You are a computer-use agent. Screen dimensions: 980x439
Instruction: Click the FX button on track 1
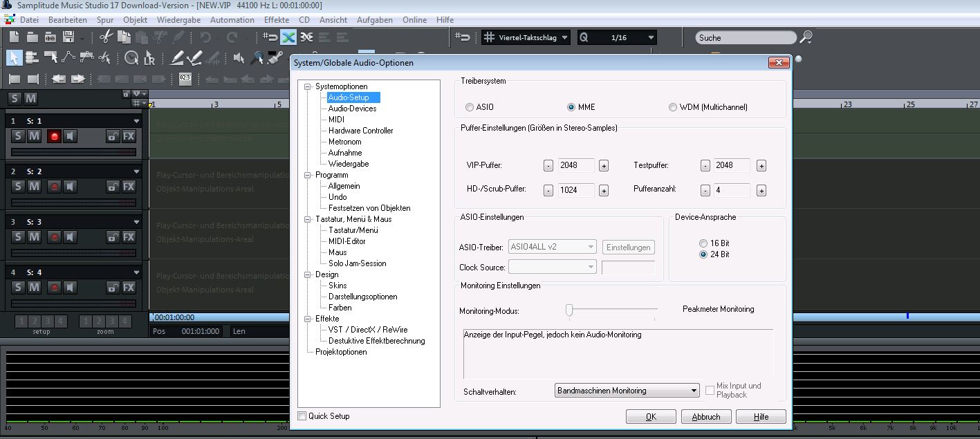tap(129, 136)
